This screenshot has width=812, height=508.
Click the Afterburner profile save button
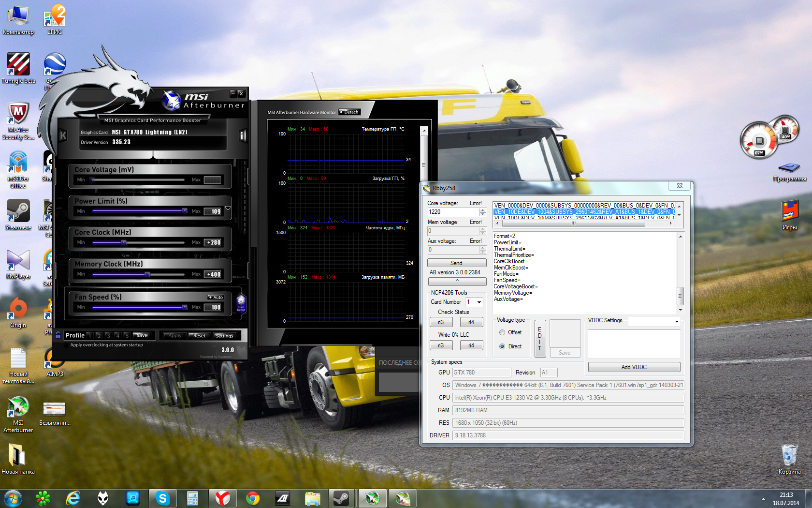[x=141, y=335]
